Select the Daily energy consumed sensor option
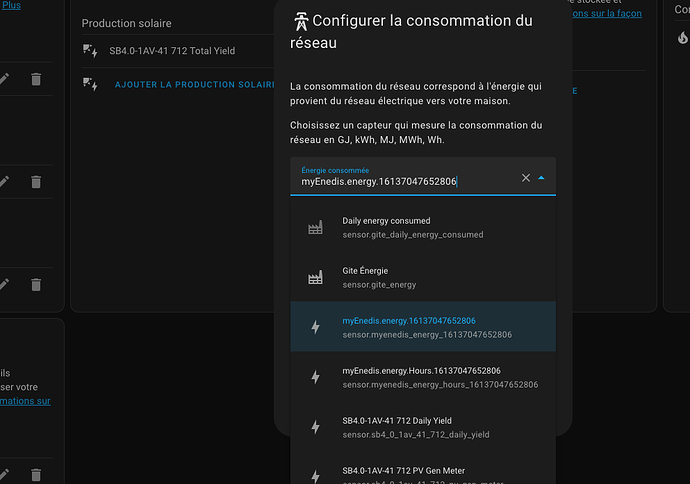The height and width of the screenshot is (484, 690). click(x=423, y=227)
